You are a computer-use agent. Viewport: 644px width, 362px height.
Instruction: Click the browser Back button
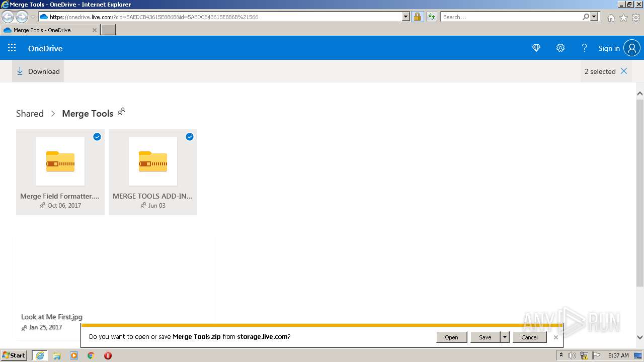coord(8,17)
